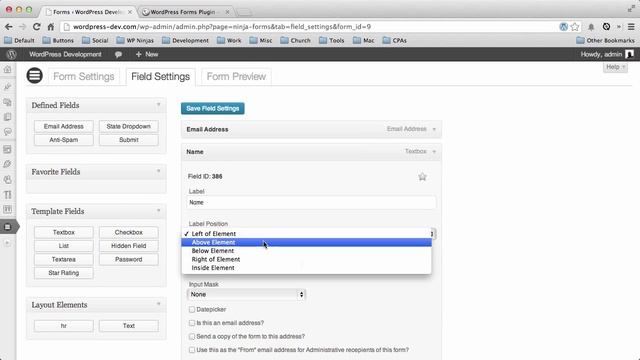Image resolution: width=640 pixels, height=360 pixels.
Task: Open the Chrome menu icon
Action: (631, 27)
